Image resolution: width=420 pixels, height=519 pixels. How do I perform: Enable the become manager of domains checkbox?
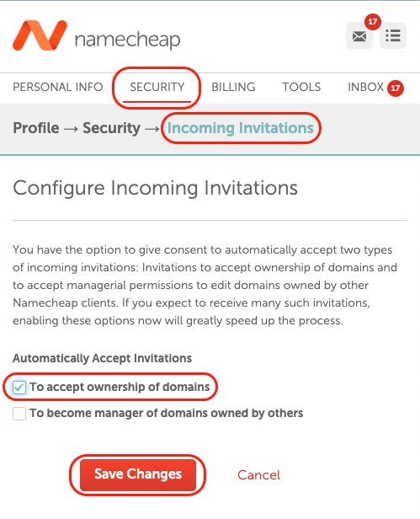point(19,414)
